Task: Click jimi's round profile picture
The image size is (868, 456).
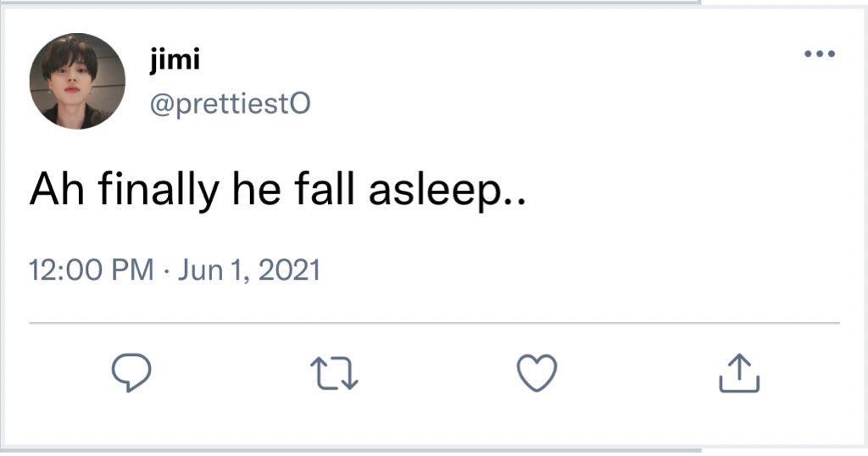Action: coord(77,81)
